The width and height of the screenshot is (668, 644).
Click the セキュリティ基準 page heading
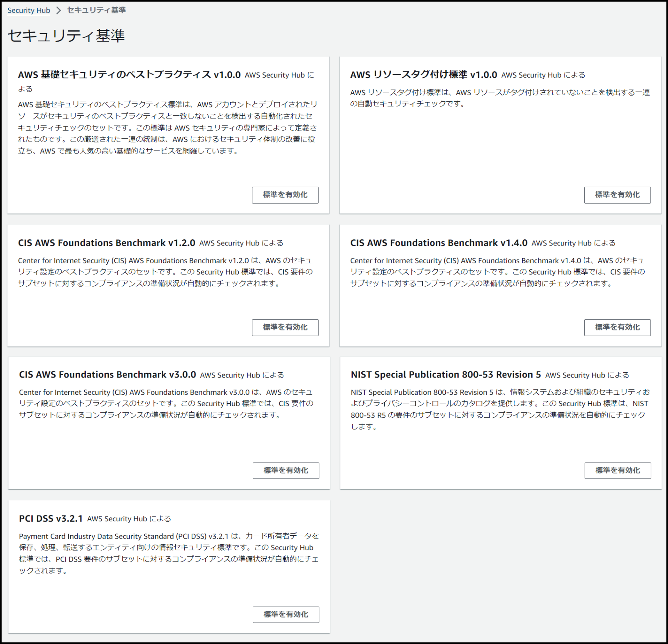click(66, 35)
